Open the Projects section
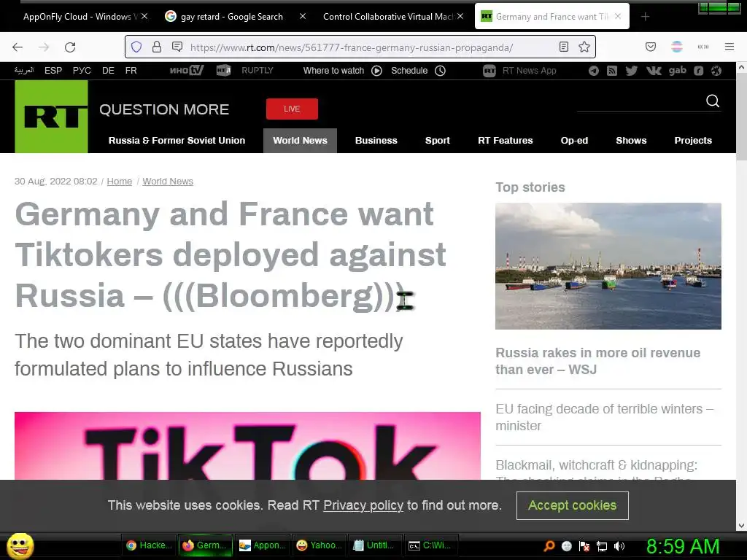747x560 pixels. [693, 141]
